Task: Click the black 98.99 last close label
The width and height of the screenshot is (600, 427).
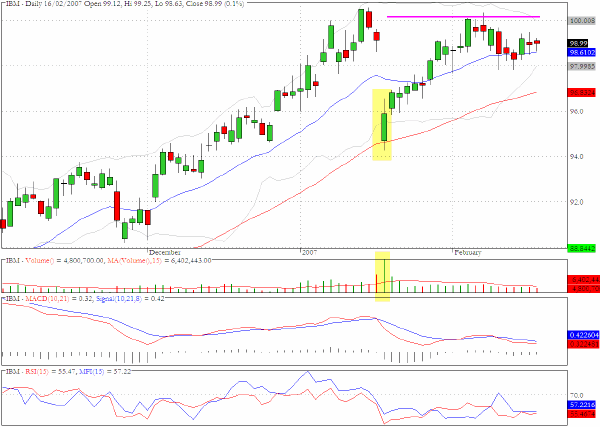Action: [578, 44]
